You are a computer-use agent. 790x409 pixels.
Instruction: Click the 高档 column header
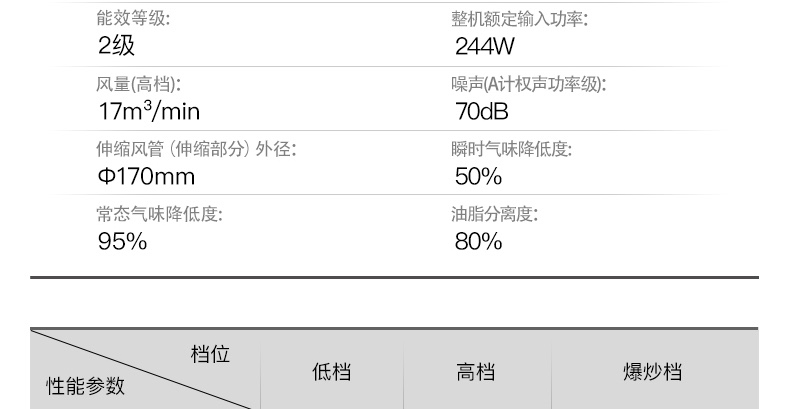pyautogui.click(x=476, y=372)
